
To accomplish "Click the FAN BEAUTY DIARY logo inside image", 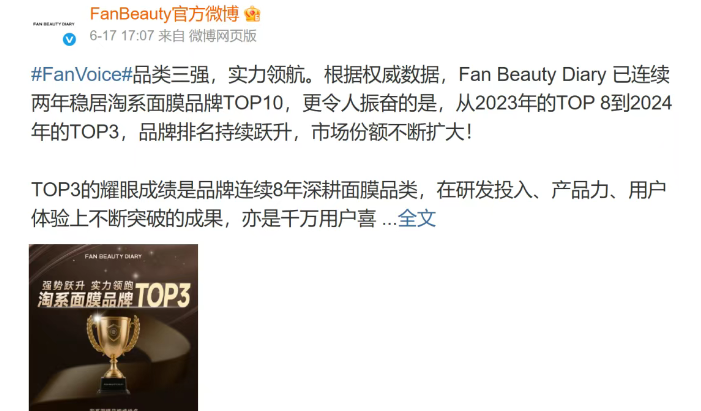I will pos(113,256).
